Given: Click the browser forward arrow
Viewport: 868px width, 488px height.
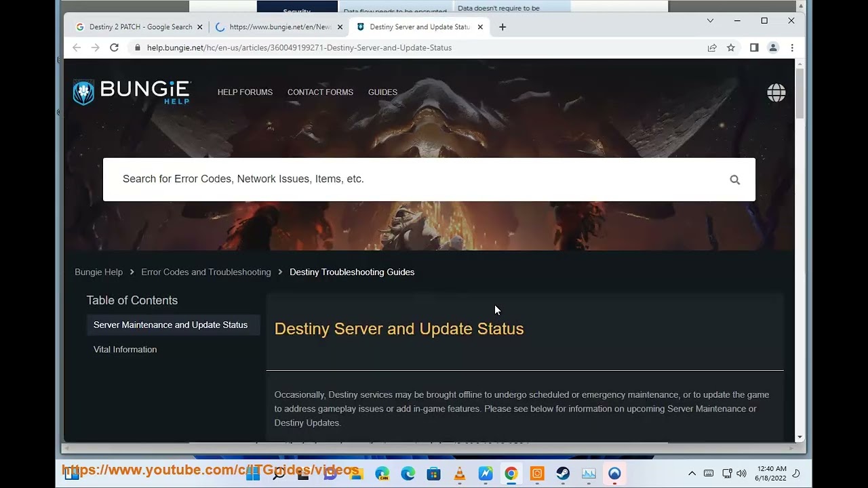Looking at the screenshot, I should pos(95,47).
